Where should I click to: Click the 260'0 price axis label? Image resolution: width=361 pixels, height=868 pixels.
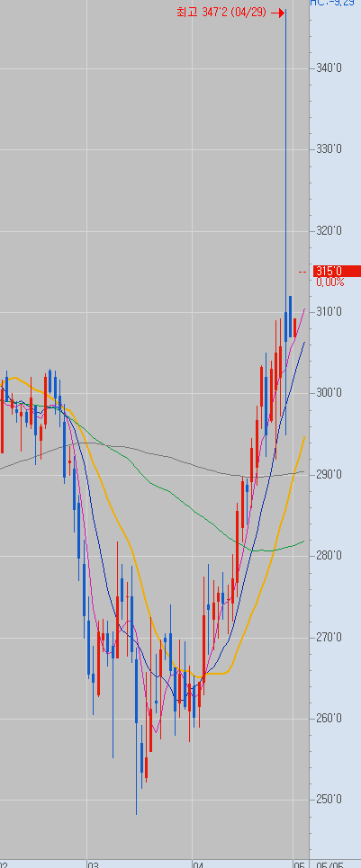330,719
